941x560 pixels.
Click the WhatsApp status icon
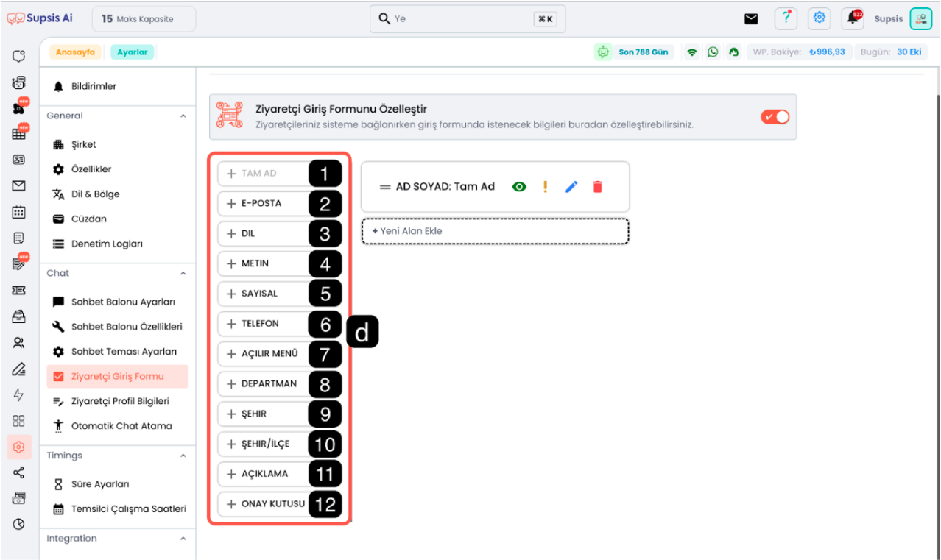tap(713, 52)
